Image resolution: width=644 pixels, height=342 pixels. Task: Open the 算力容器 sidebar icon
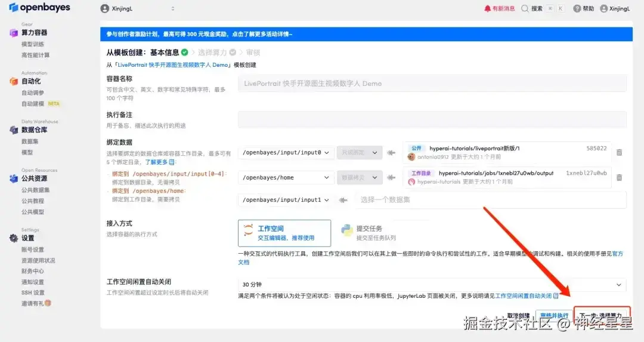[x=14, y=32]
